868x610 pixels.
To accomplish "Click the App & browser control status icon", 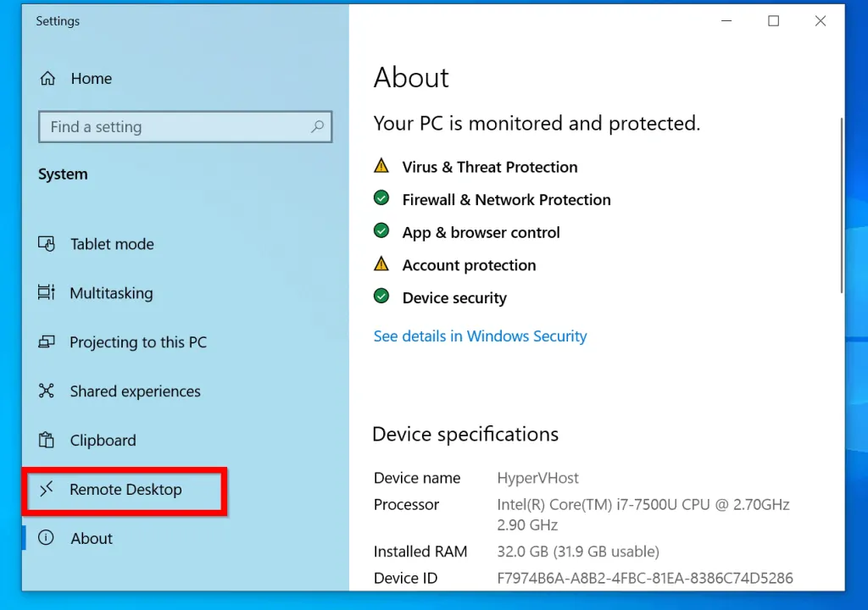I will click(x=381, y=230).
